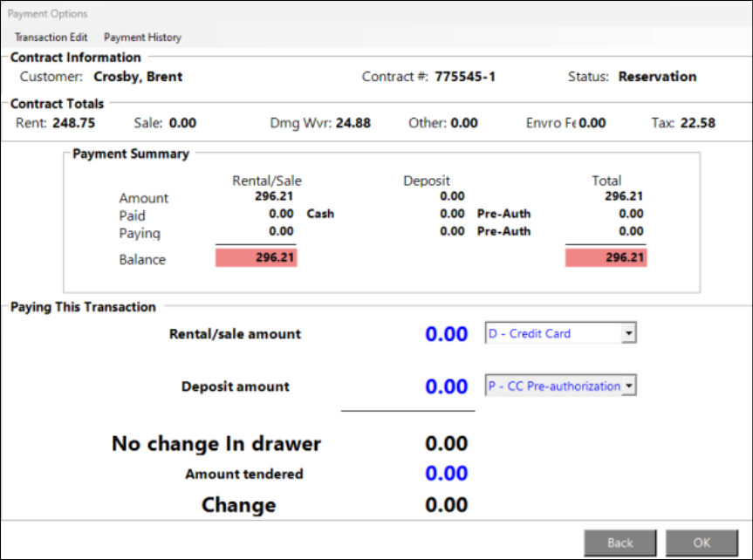Viewport: 753px width, 560px height.
Task: Click the Change amount value
Action: click(446, 505)
